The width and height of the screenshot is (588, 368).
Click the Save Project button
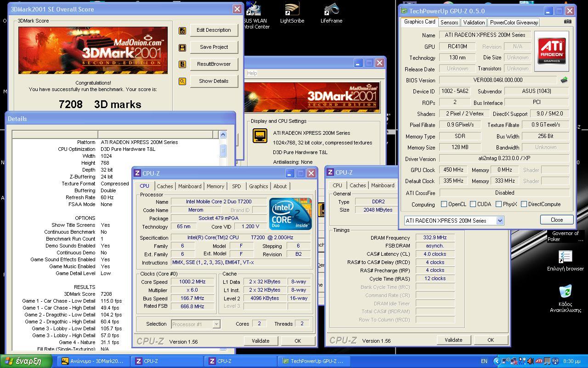(x=214, y=47)
